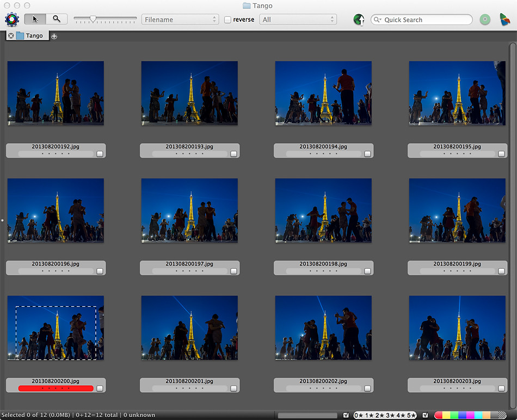This screenshot has height=420, width=517.
Task: Tag checkbox for 201308200196.jpg
Action: 100,271
